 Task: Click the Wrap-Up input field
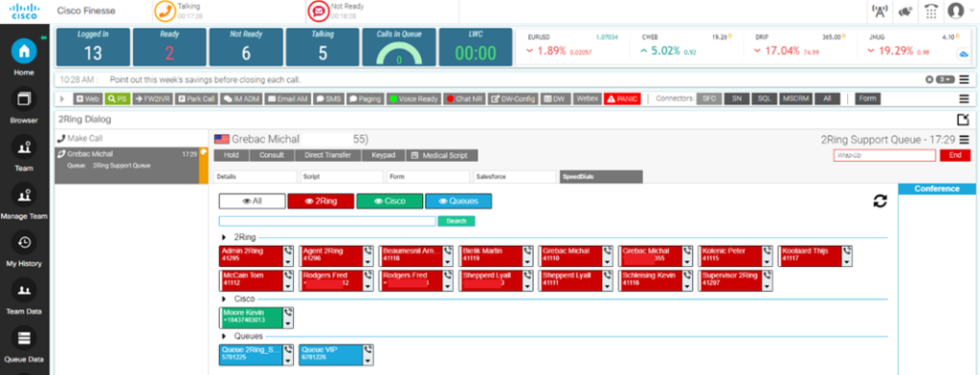coord(884,156)
